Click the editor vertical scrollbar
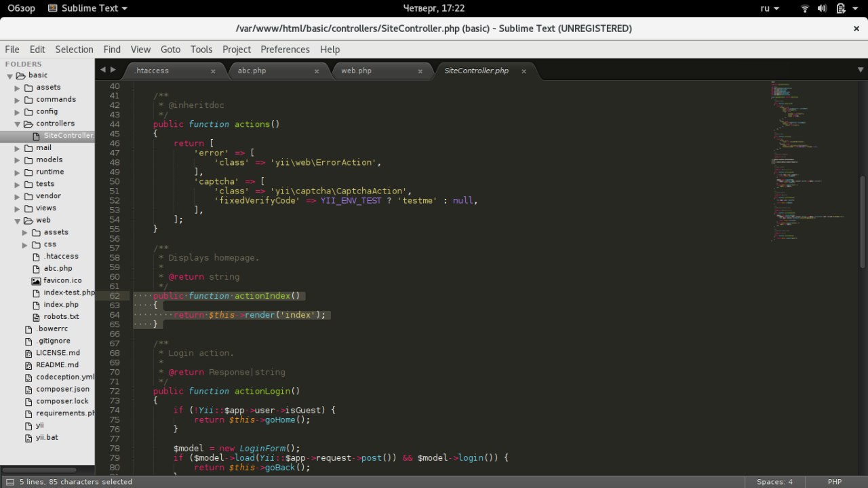868x488 pixels. [863, 221]
